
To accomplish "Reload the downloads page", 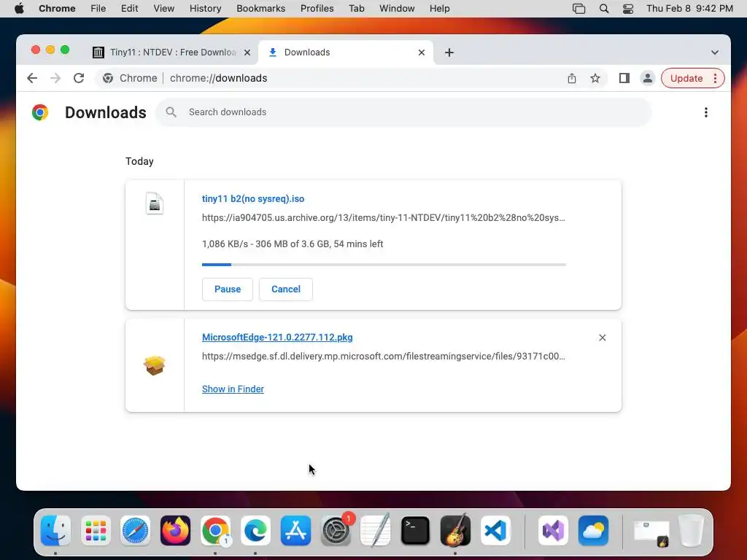I will pyautogui.click(x=79, y=78).
